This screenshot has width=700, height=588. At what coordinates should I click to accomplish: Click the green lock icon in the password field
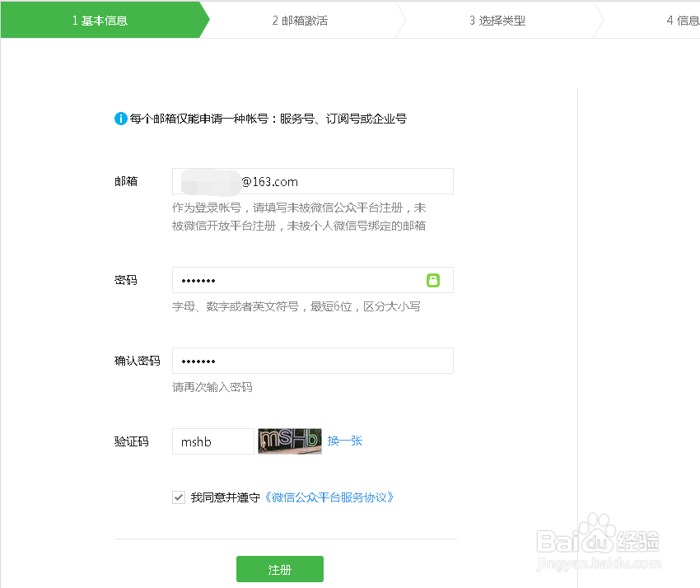[433, 280]
